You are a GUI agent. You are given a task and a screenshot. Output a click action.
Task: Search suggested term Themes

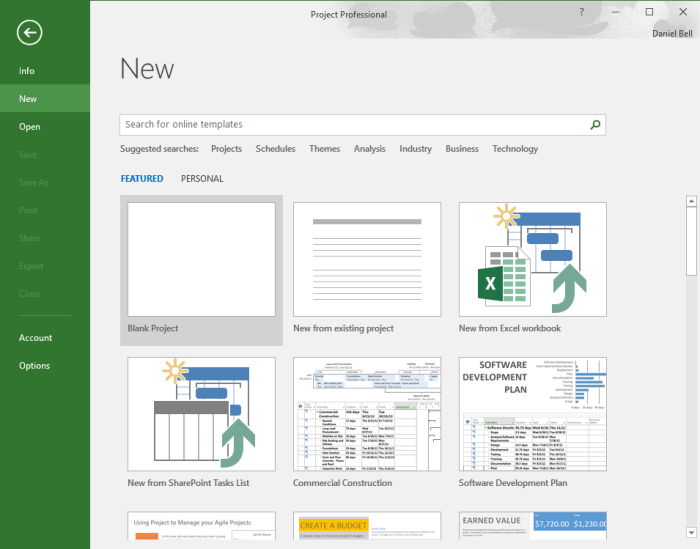coord(325,149)
